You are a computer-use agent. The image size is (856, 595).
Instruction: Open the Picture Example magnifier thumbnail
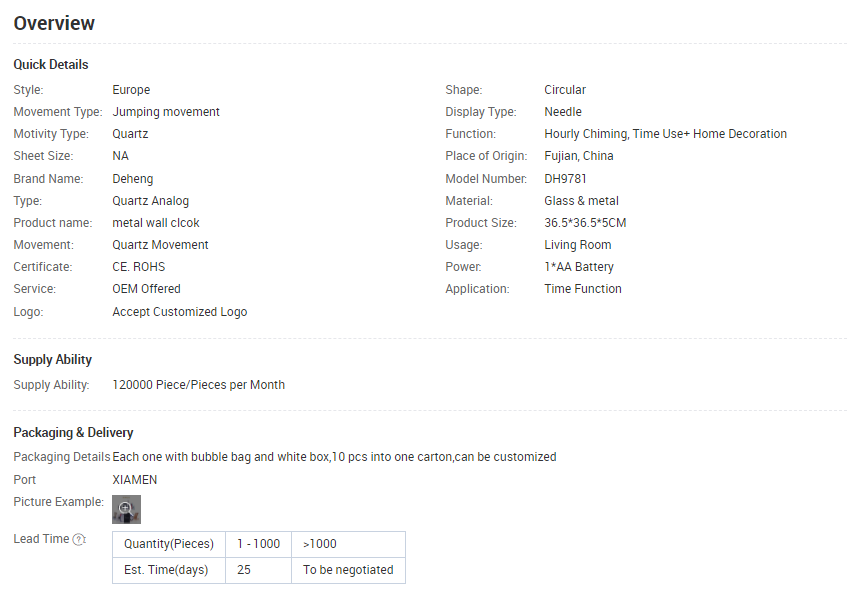coord(126,509)
